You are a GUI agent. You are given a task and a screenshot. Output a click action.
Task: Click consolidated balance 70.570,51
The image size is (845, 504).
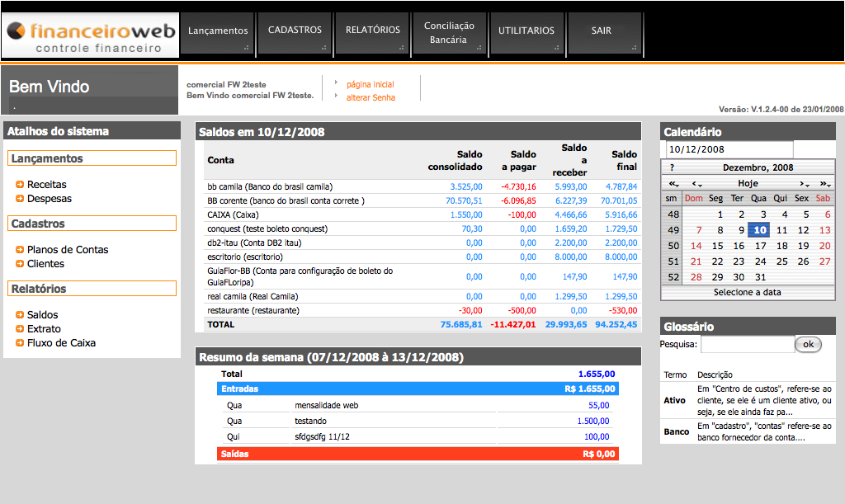click(x=464, y=200)
